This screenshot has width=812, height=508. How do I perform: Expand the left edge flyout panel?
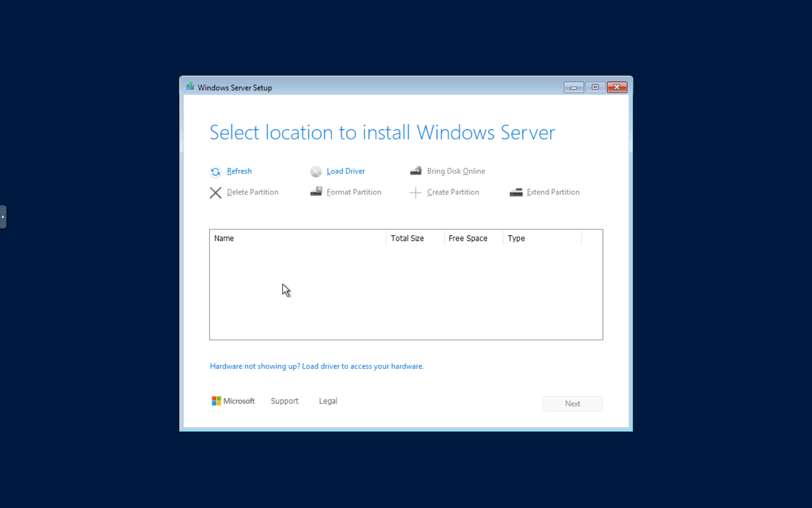pyautogui.click(x=3, y=217)
